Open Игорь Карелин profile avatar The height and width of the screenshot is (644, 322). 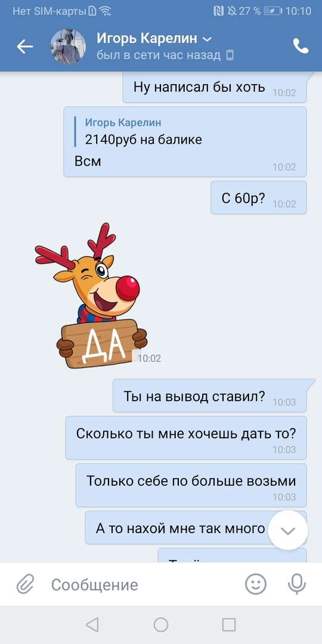[x=68, y=47]
